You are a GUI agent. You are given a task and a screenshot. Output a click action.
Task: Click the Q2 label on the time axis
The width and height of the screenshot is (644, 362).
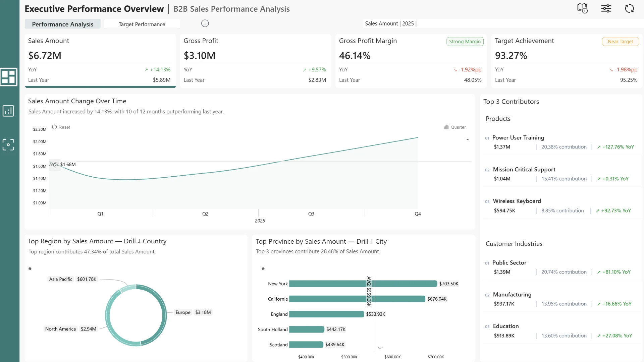[205, 214]
